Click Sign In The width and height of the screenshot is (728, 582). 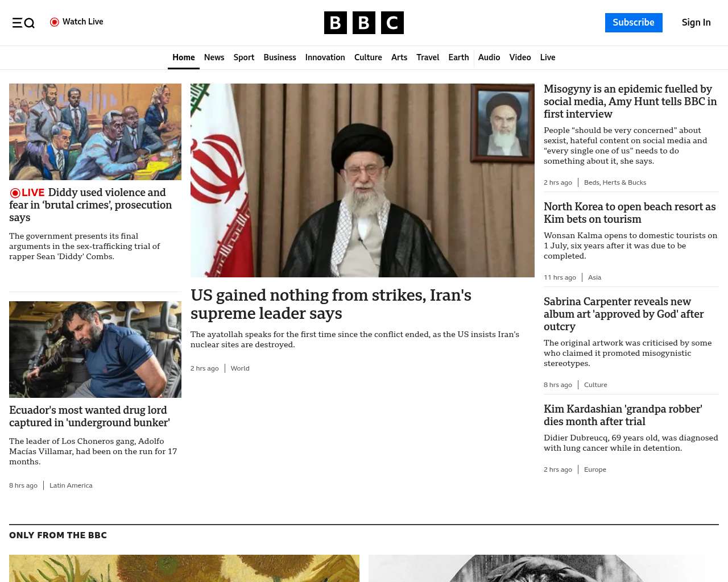[696, 23]
